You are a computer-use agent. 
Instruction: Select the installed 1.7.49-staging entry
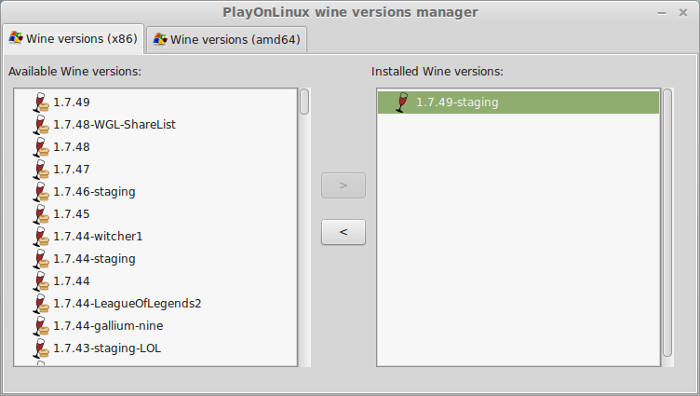click(518, 102)
